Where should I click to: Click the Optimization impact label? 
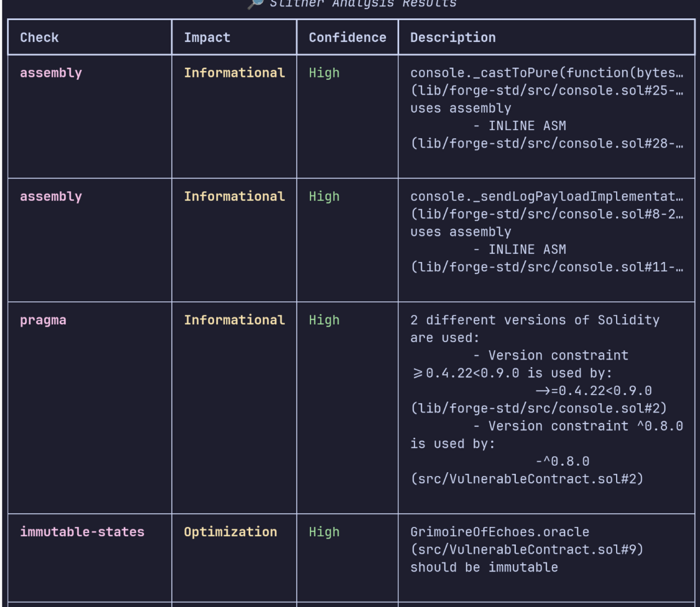coord(231,532)
